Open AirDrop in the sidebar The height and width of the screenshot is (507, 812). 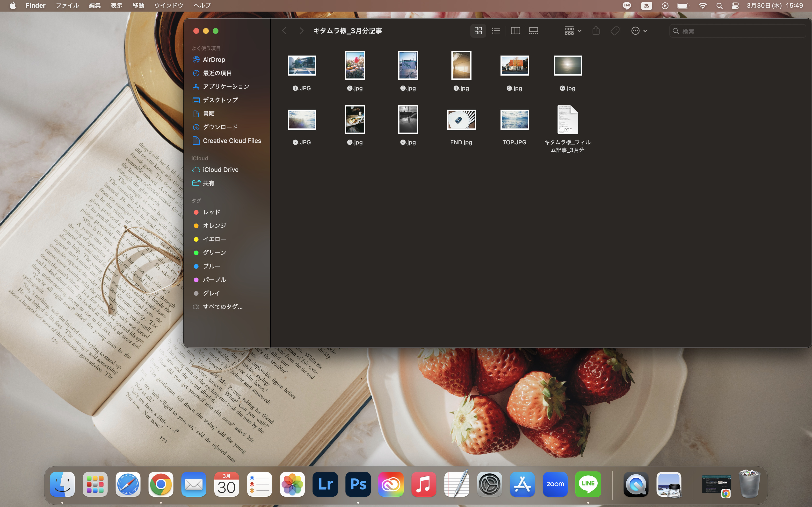pyautogui.click(x=214, y=60)
